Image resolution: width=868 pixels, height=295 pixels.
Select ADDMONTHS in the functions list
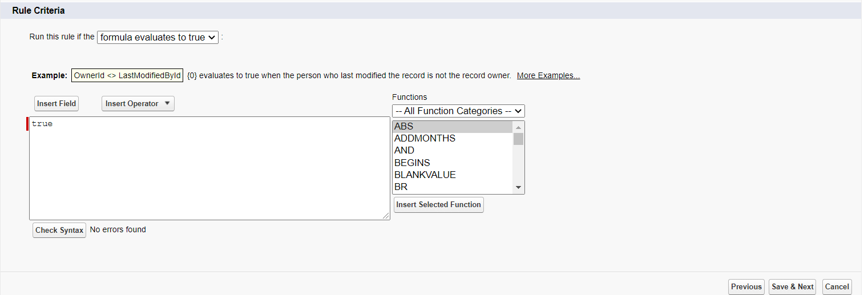click(x=453, y=139)
